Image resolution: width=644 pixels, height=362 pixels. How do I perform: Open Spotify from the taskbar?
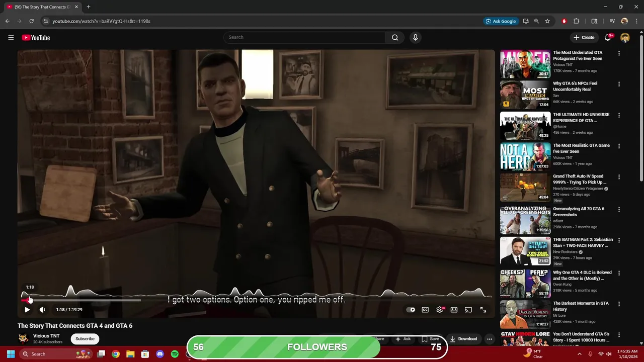[175, 354]
